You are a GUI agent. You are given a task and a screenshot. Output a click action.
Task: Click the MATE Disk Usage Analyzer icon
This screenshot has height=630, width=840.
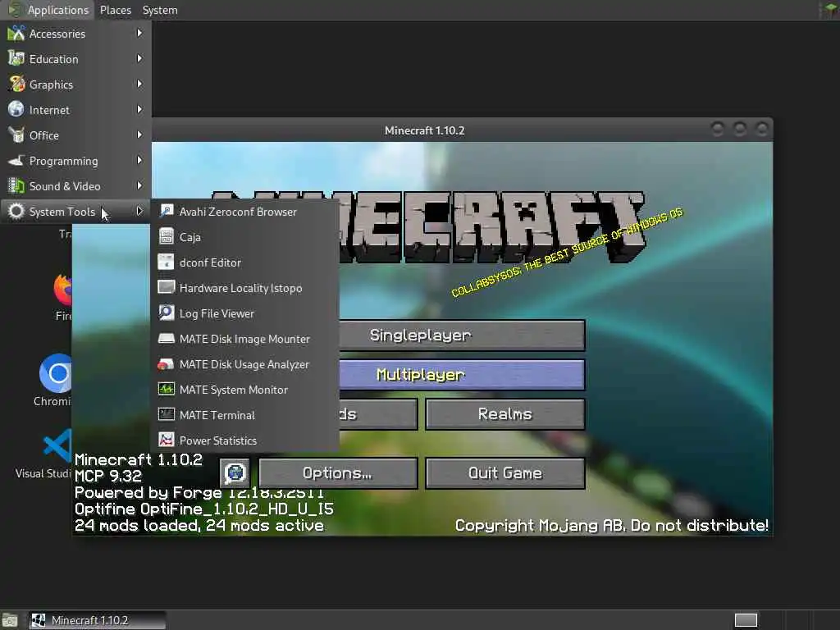[166, 363]
